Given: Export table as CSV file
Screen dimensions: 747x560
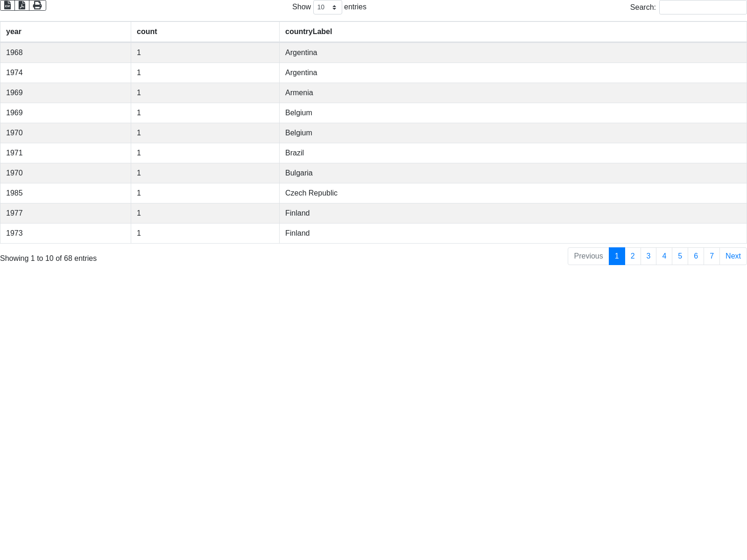Looking at the screenshot, I should [7, 6].
